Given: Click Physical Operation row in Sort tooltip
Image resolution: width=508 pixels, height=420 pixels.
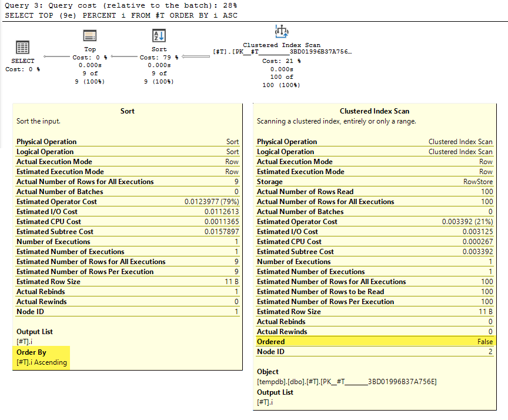Looking at the screenshot, I should pyautogui.click(x=128, y=142).
